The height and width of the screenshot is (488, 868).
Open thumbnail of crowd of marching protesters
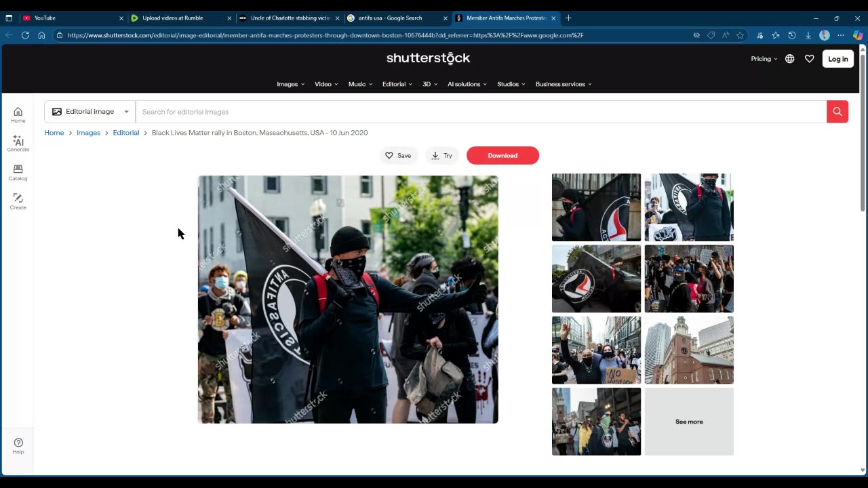coord(689,279)
